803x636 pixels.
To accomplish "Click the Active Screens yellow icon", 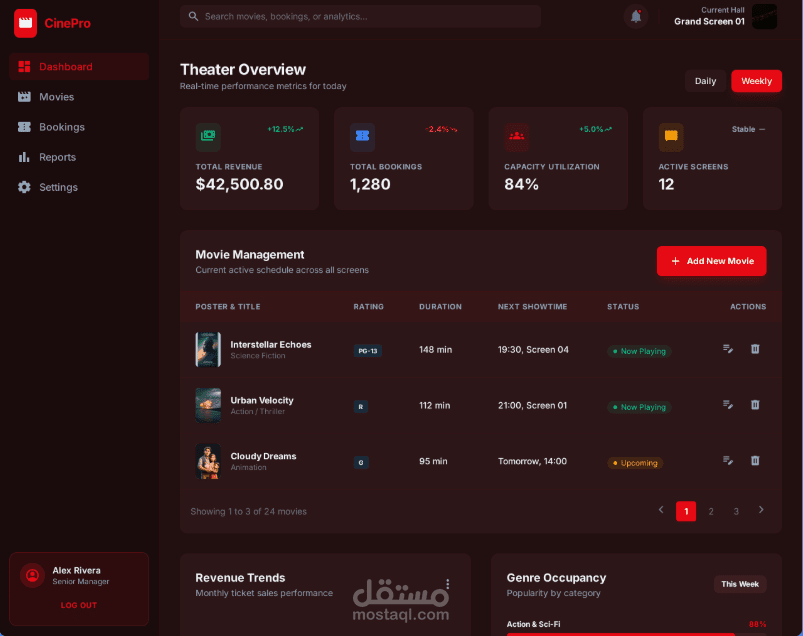I will click(x=671, y=137).
